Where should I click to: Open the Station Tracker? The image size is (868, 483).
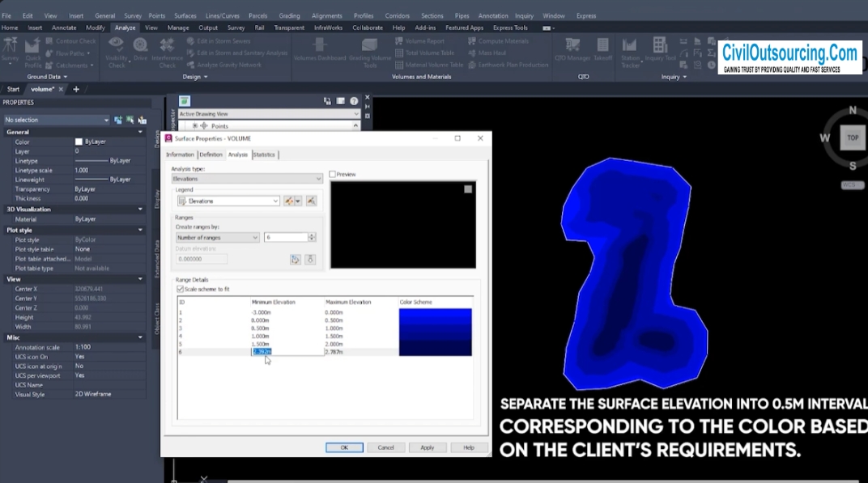pos(630,53)
